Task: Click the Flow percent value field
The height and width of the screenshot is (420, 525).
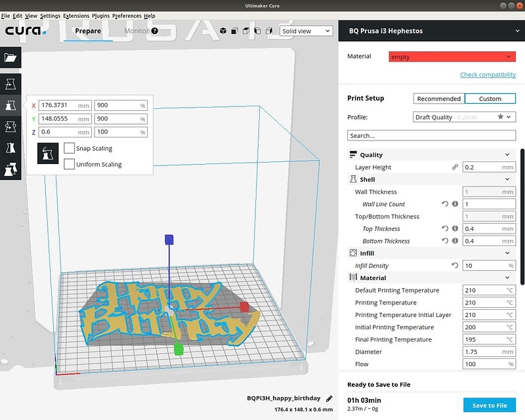Action: pos(489,364)
